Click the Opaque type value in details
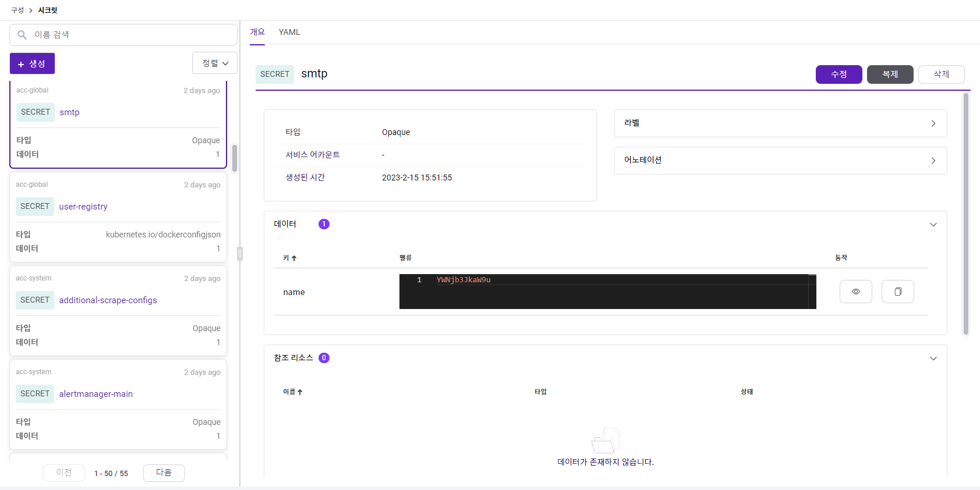The width and height of the screenshot is (980, 490). [396, 133]
